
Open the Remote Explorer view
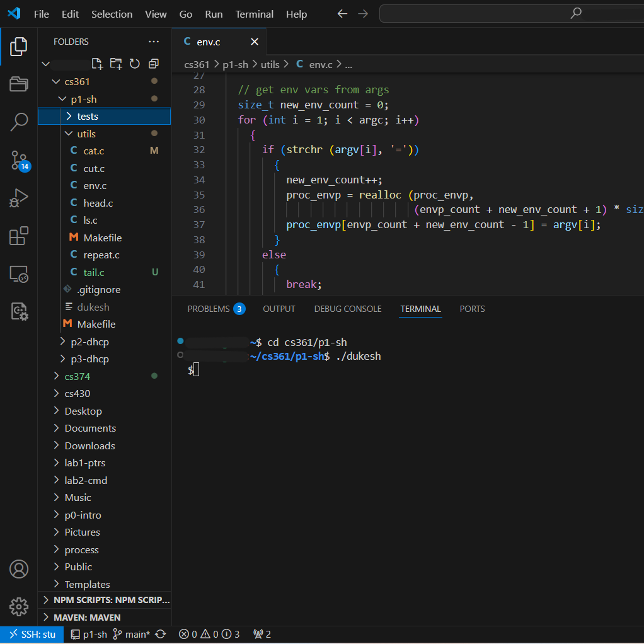click(x=18, y=273)
